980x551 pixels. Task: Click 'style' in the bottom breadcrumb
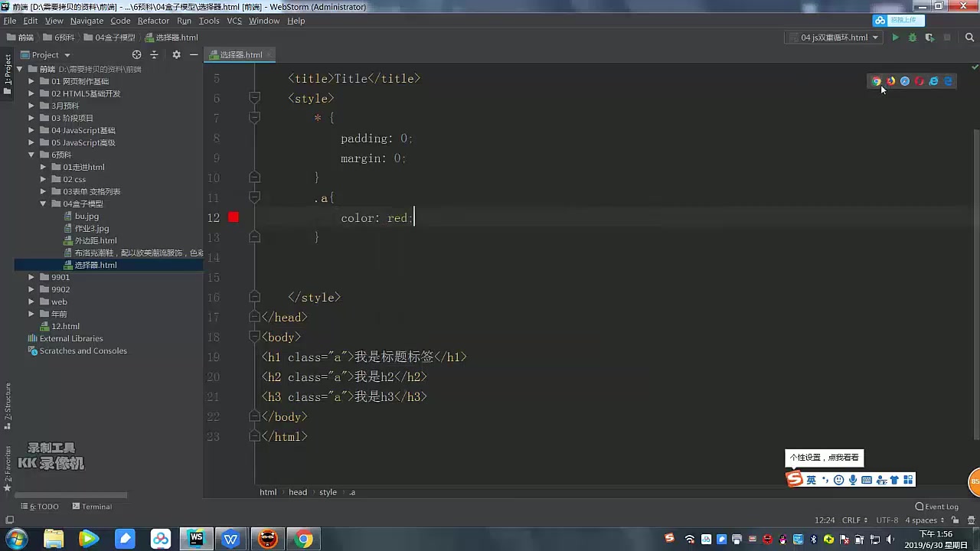pos(328,492)
